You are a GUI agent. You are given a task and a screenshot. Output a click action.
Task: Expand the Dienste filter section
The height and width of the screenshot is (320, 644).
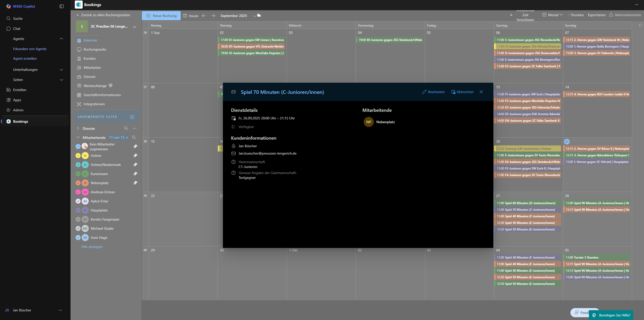coord(78,129)
